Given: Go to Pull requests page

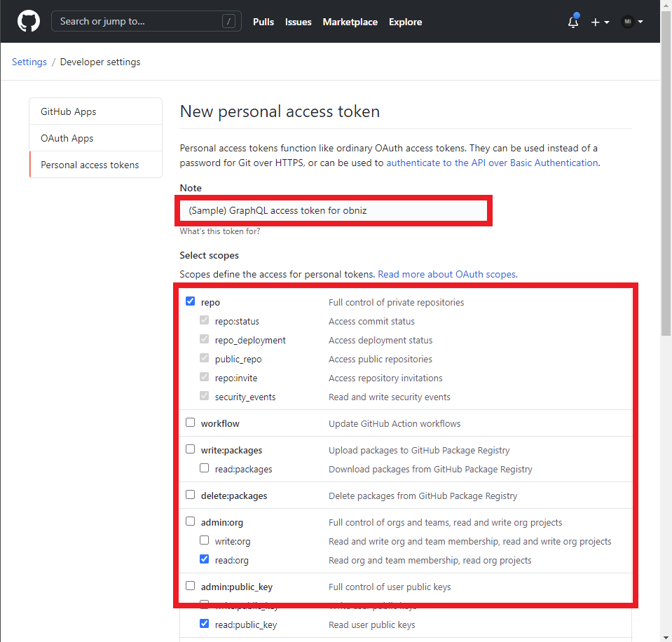Looking at the screenshot, I should 263,22.
